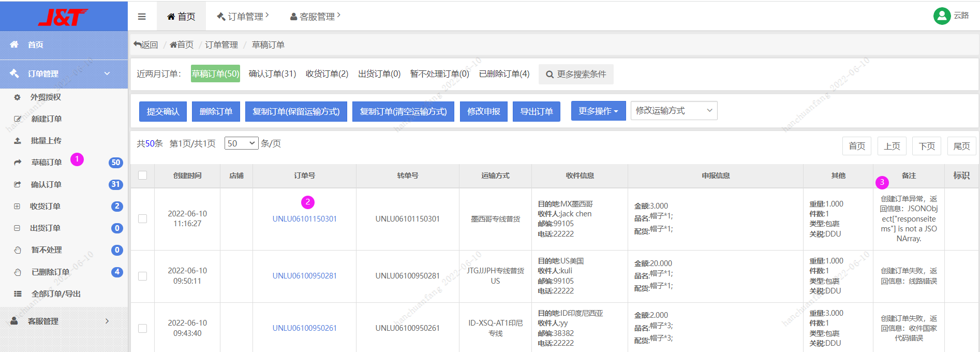Image resolution: width=980 pixels, height=352 pixels.
Task: Click the 上页 pagination button
Action: (892, 146)
